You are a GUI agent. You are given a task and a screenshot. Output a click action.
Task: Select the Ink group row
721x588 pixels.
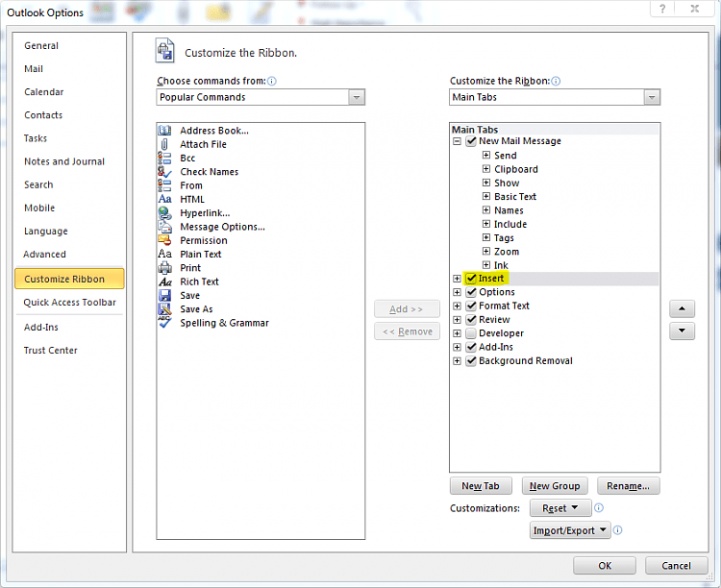click(x=501, y=265)
